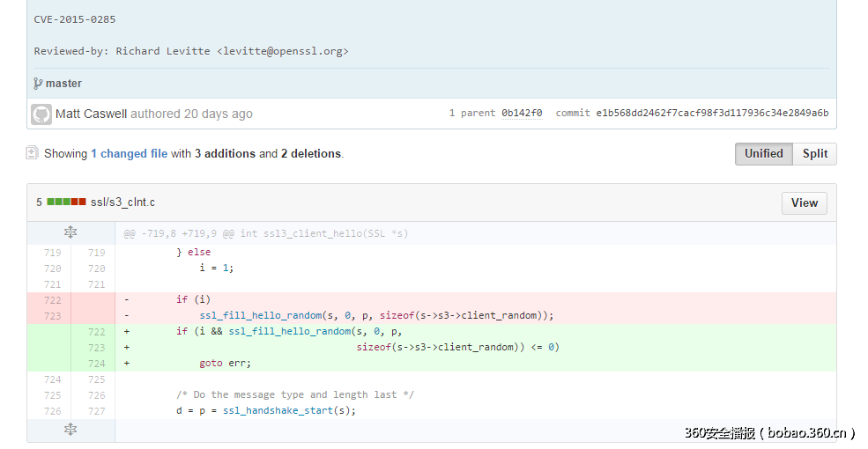Click new line number 724 on the added row
868x449 pixels.
pyautogui.click(x=96, y=364)
